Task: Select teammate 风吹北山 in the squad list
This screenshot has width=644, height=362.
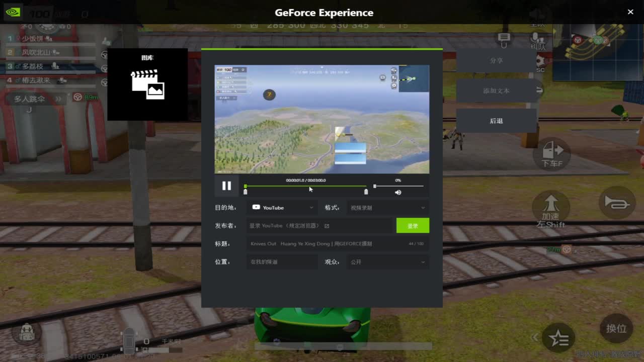Action: [x=50, y=52]
